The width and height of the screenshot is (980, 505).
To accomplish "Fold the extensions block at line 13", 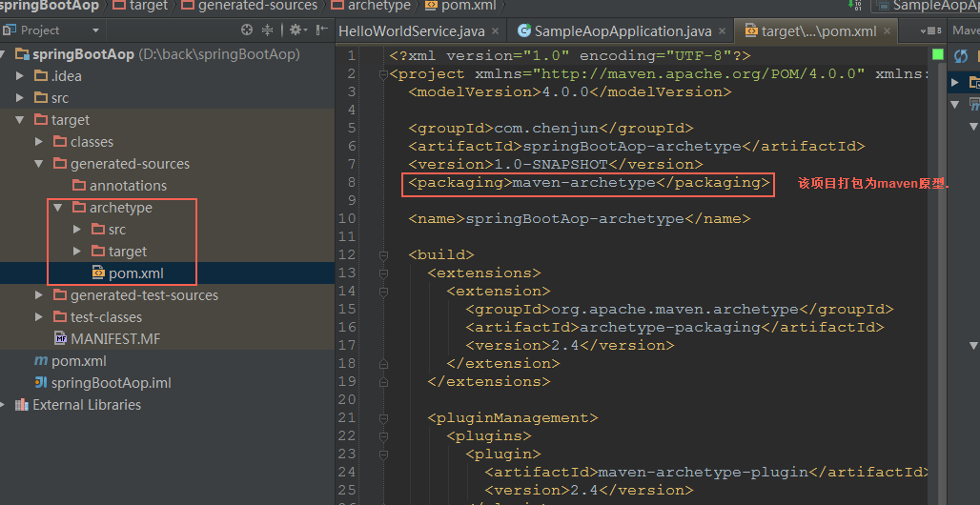I will (383, 273).
